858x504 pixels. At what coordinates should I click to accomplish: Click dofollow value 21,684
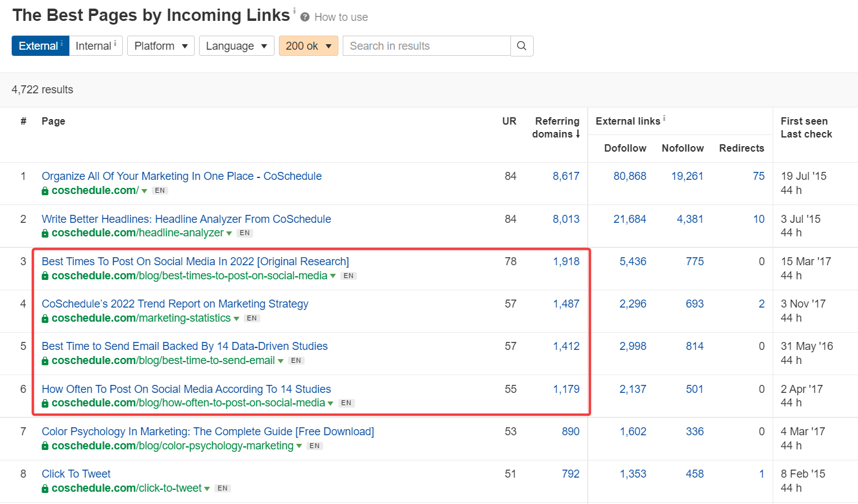pyautogui.click(x=630, y=219)
